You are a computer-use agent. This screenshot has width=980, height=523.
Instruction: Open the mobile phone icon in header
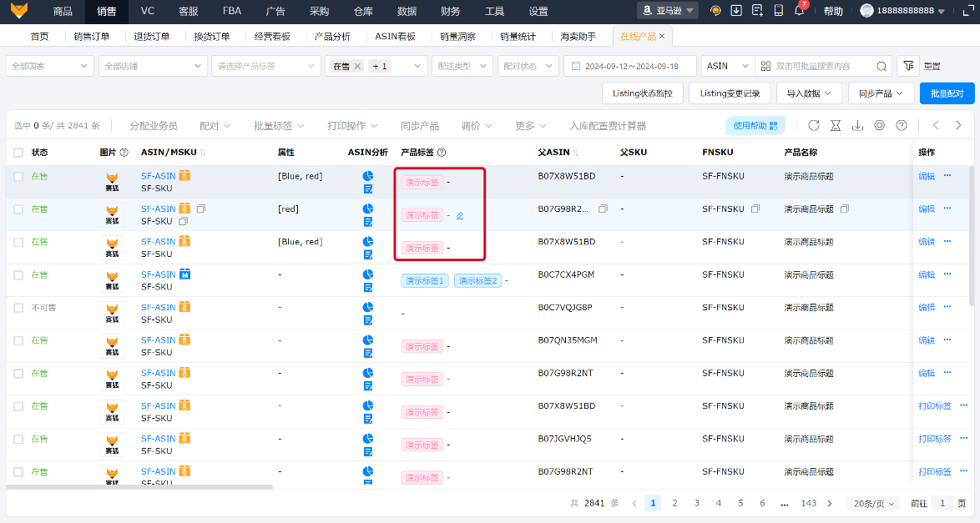click(778, 11)
